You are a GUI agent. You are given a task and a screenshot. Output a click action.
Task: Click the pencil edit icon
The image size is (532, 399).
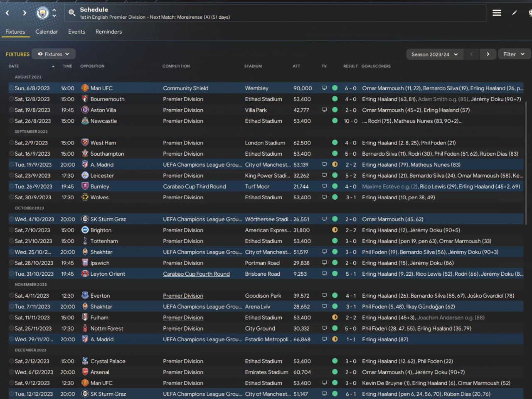click(x=515, y=13)
